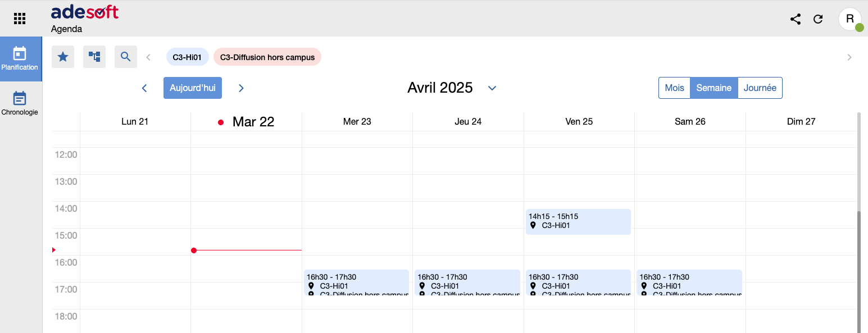Switch to Mois view

point(674,88)
